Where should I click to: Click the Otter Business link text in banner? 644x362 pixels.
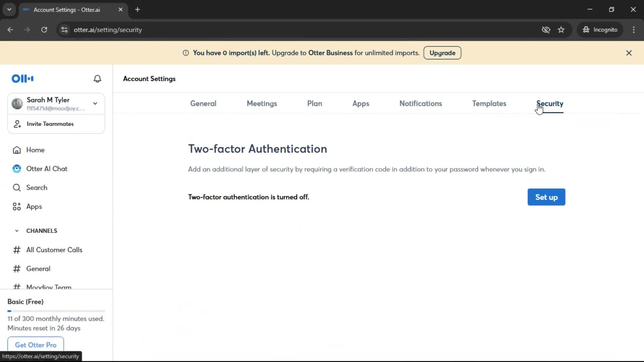[330, 53]
